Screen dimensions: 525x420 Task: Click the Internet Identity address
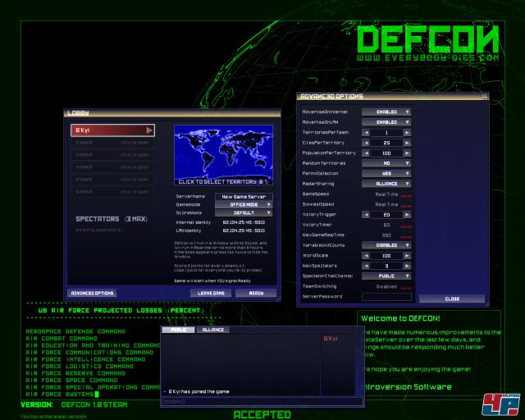(244, 222)
